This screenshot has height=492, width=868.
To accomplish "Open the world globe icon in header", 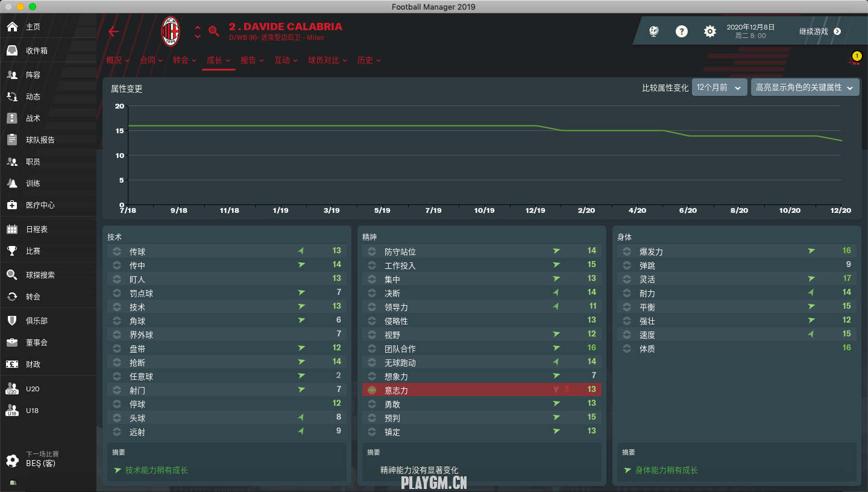I will (x=654, y=31).
